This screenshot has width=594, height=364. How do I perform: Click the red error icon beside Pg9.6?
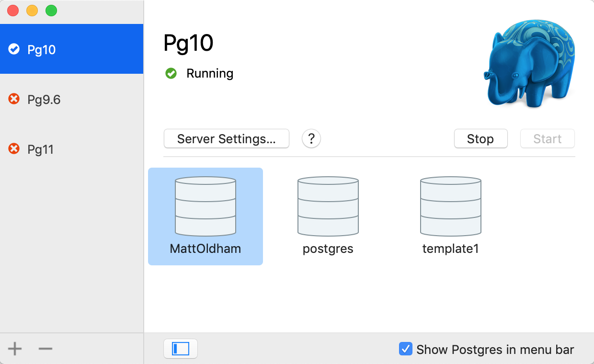(x=14, y=99)
